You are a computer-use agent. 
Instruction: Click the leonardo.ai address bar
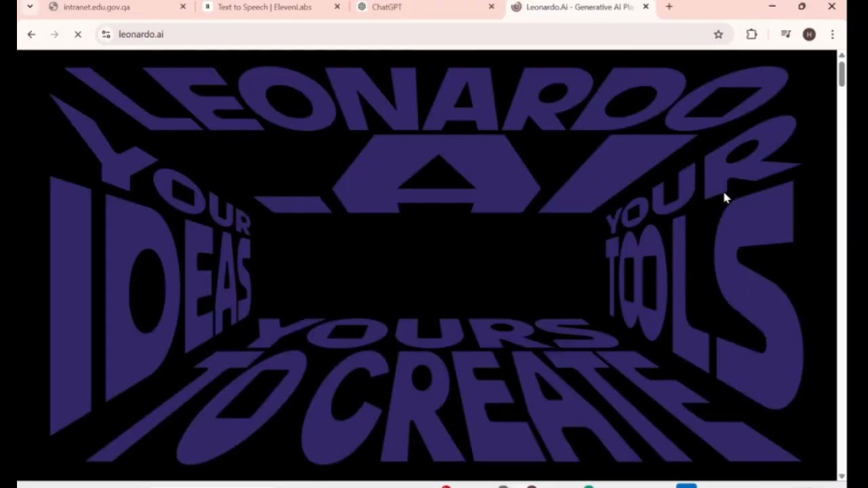[x=414, y=34]
